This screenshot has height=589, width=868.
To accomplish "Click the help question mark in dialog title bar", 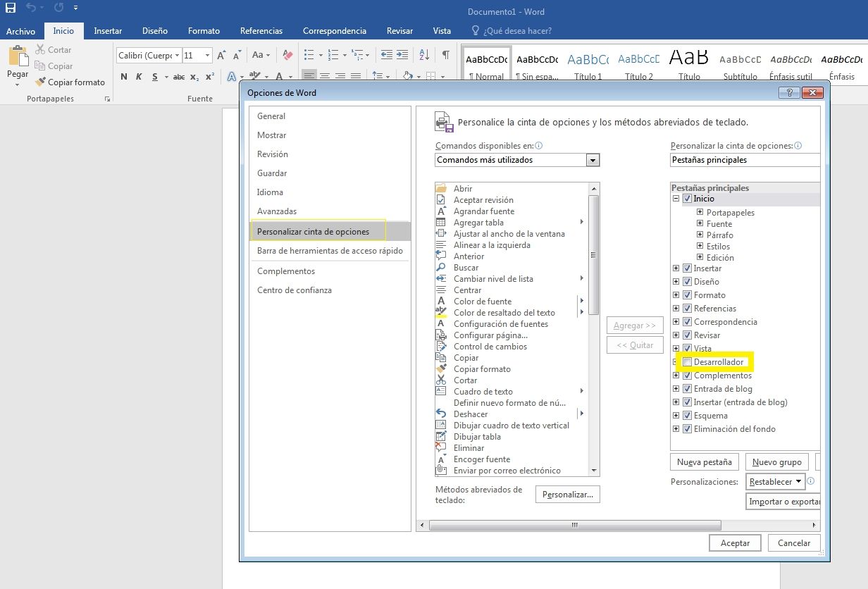I will pyautogui.click(x=789, y=93).
